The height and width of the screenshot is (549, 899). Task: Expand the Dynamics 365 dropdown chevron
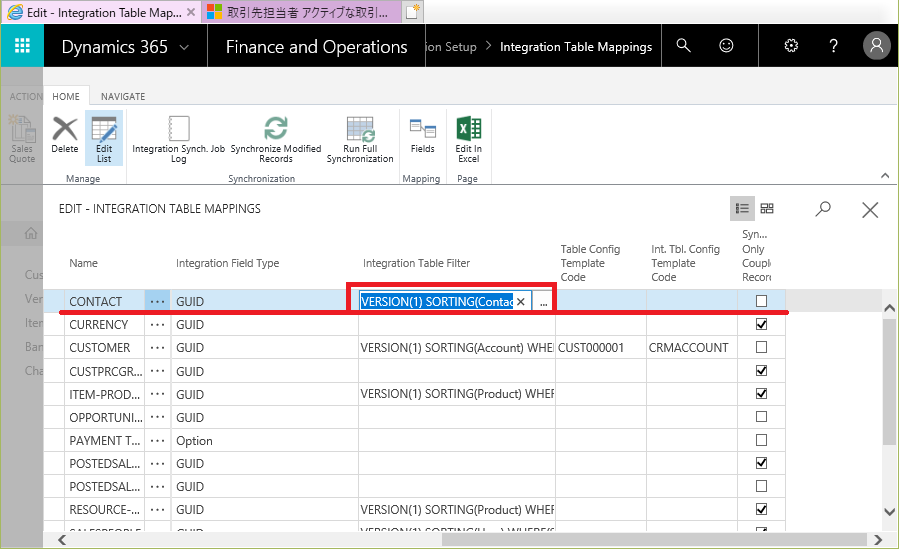(x=184, y=47)
